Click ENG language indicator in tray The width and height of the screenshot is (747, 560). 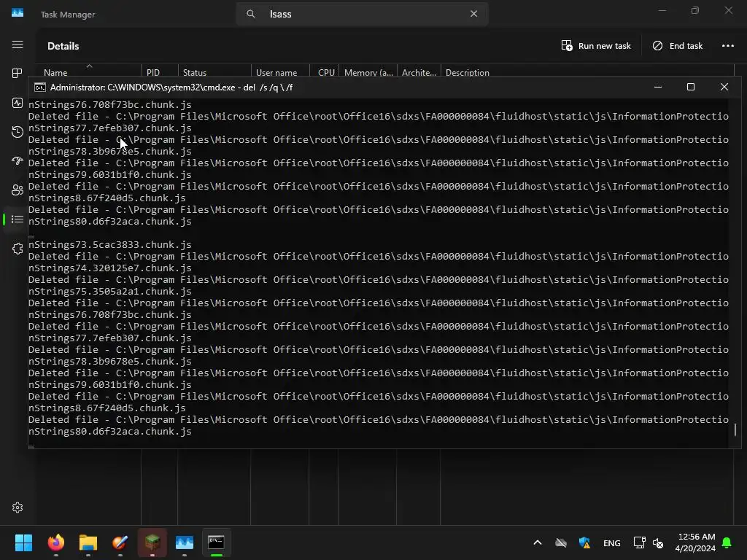click(612, 542)
